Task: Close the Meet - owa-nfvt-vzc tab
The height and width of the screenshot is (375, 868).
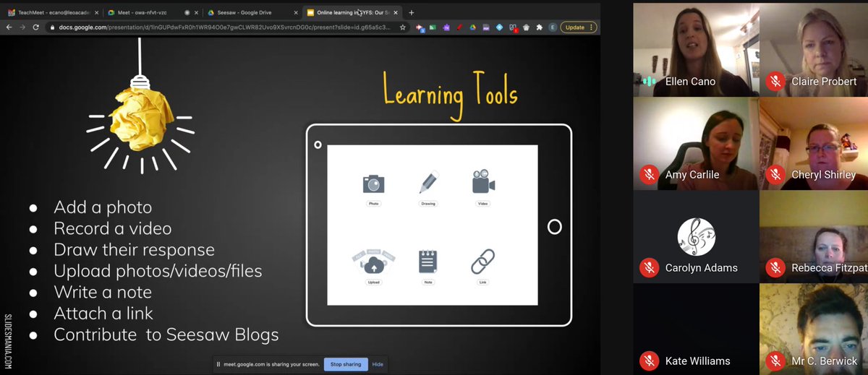Action: click(x=196, y=12)
